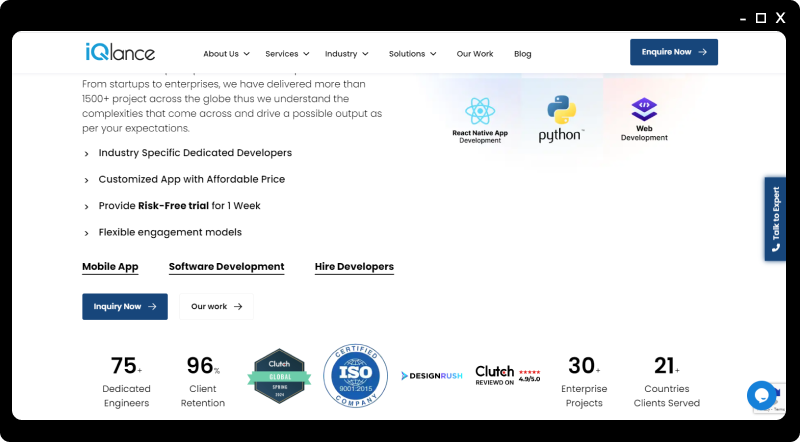
Task: Expand the Solutions dropdown menu
Action: coord(412,54)
